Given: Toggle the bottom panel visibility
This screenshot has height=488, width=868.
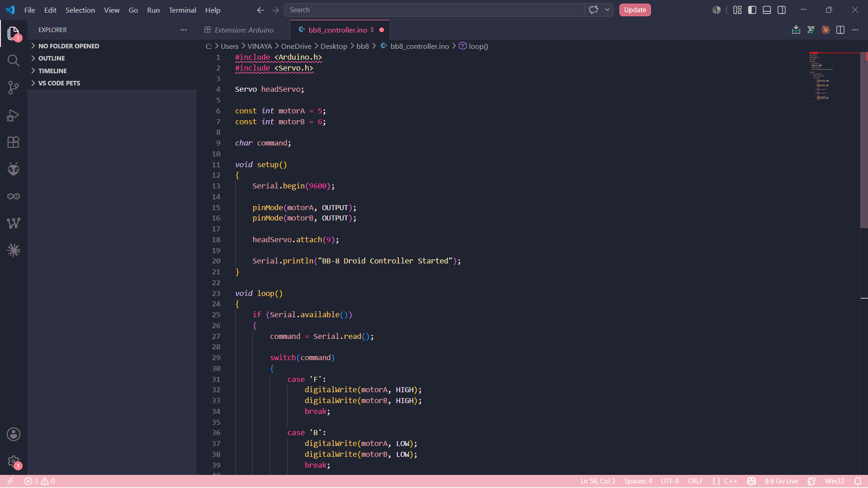Looking at the screenshot, I should (x=767, y=10).
